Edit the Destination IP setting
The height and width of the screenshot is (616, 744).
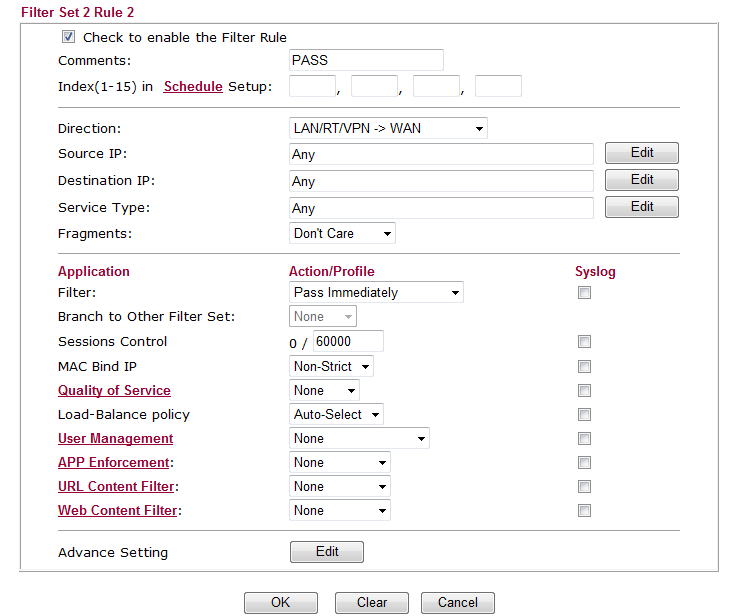click(642, 180)
